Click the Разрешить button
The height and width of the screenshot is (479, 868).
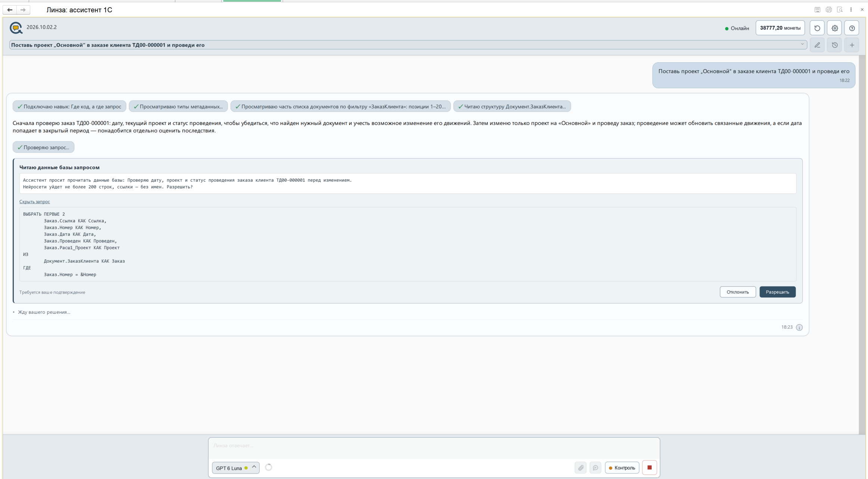[777, 292]
